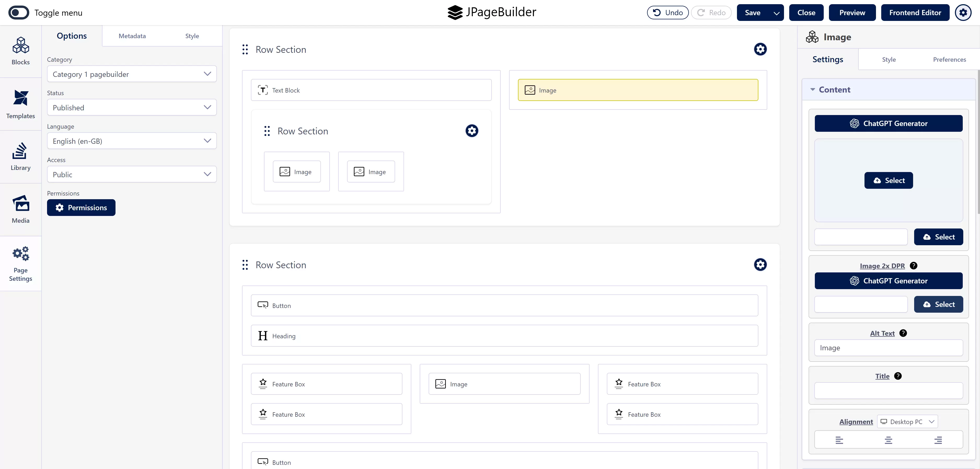Viewport: 980px width, 469px height.
Task: Click help icon next to Title
Action: (x=898, y=376)
